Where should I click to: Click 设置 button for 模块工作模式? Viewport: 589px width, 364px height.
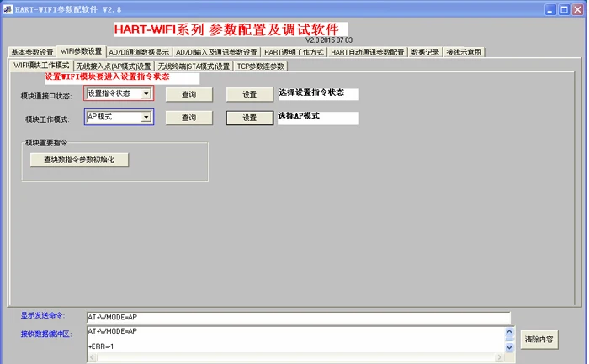(x=249, y=118)
